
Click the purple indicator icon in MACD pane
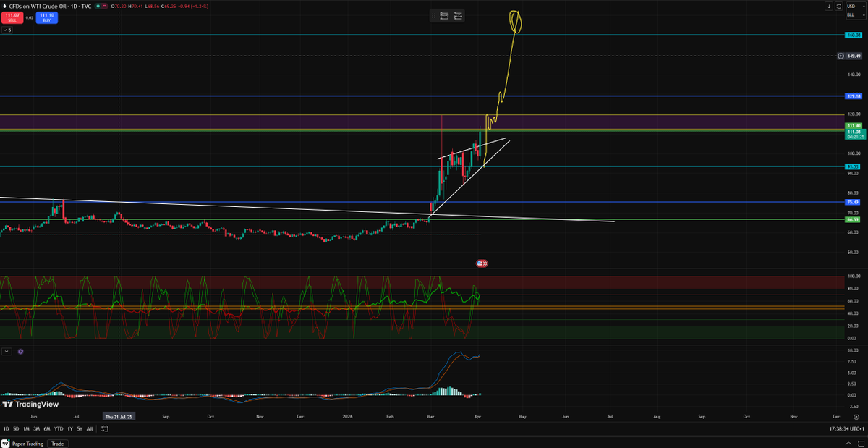(x=20, y=351)
